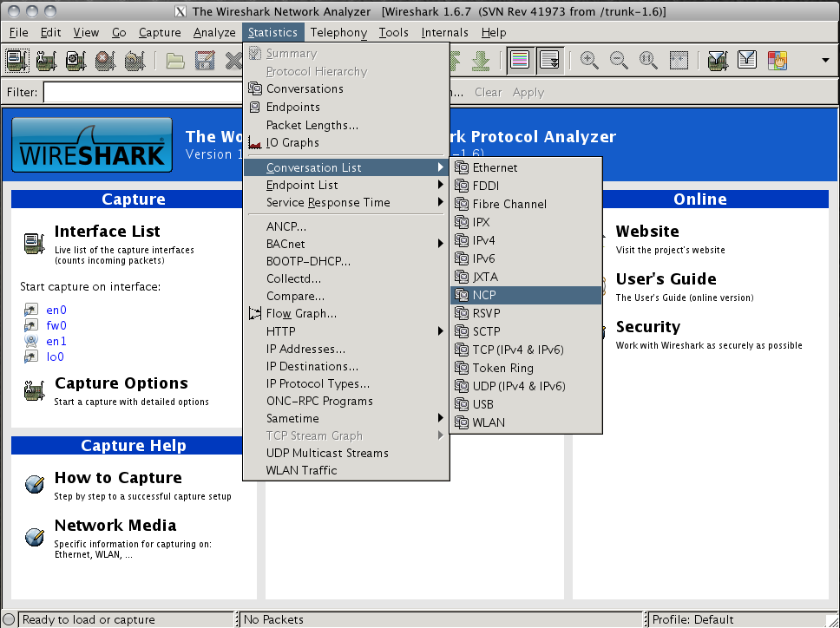
Task: Select WLAN in Conversation List submenu
Action: tap(526, 422)
